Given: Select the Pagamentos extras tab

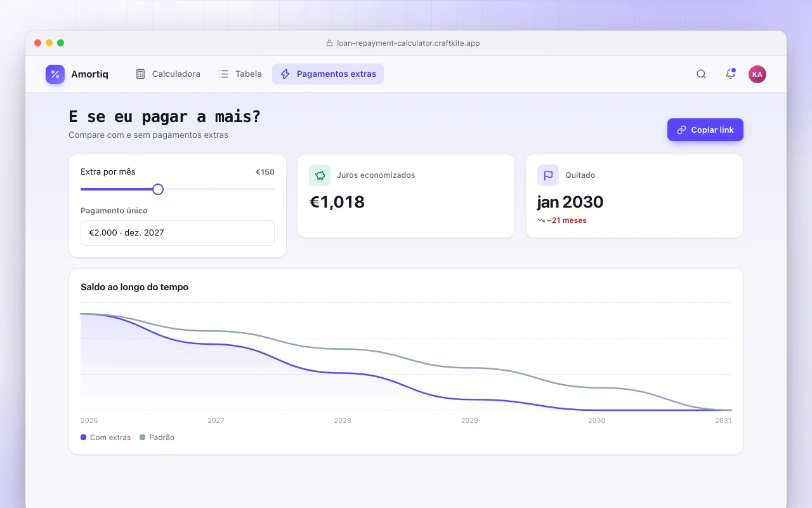Looking at the screenshot, I should (328, 74).
